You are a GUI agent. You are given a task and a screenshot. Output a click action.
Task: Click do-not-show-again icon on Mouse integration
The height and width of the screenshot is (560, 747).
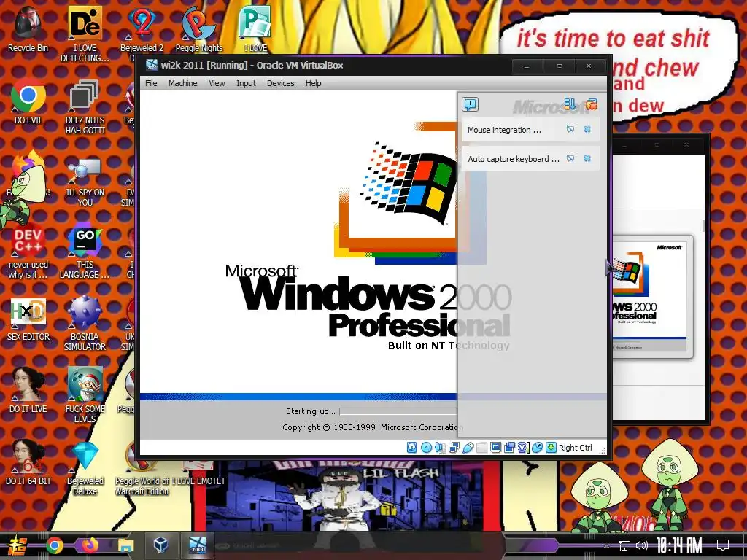tap(570, 130)
